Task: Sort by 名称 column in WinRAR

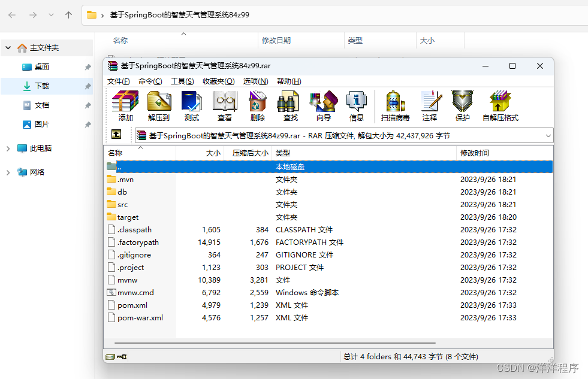Action: coord(140,153)
